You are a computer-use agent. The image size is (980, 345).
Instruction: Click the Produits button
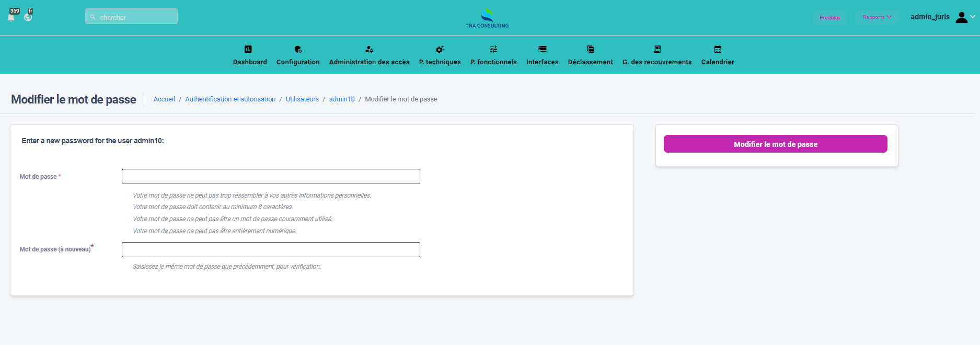[829, 17]
